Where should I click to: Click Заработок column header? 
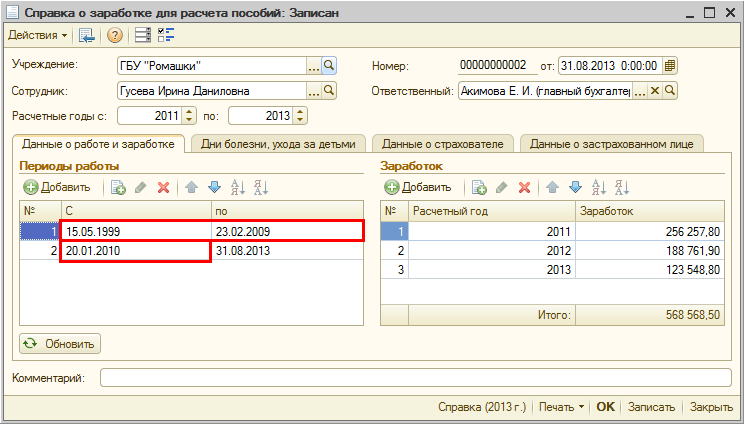(x=650, y=211)
